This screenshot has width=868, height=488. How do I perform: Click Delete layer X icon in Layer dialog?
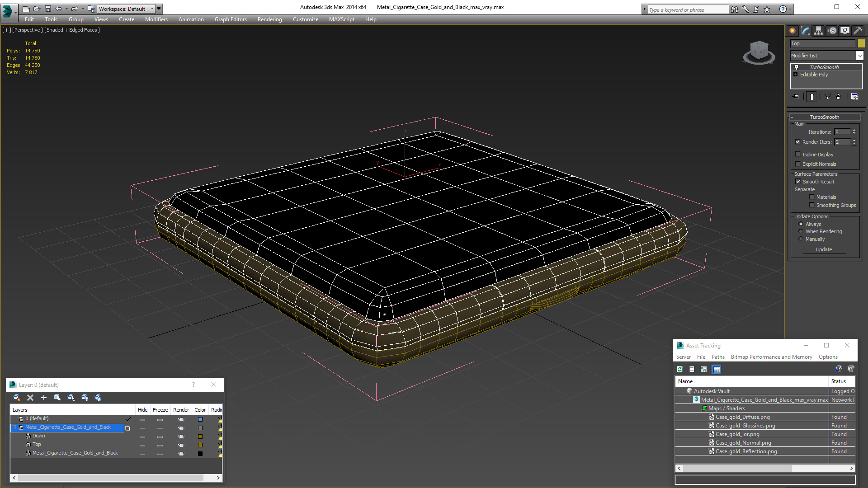(x=30, y=398)
